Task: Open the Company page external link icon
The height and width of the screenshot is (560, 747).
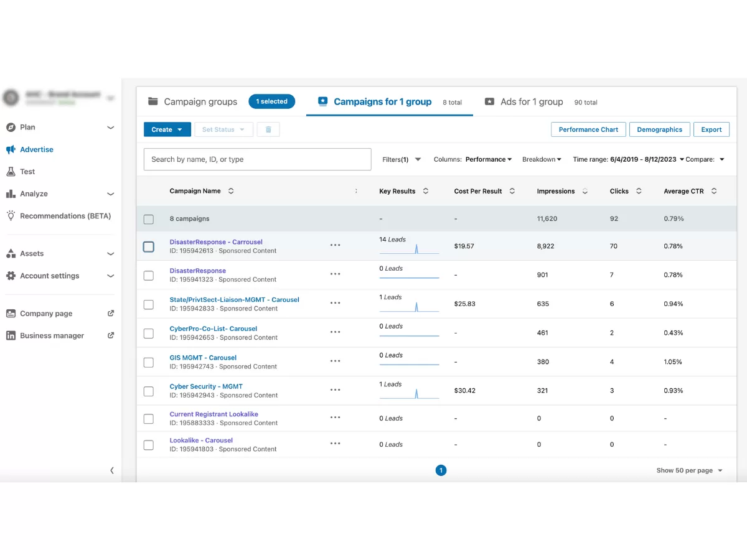Action: pos(111,314)
